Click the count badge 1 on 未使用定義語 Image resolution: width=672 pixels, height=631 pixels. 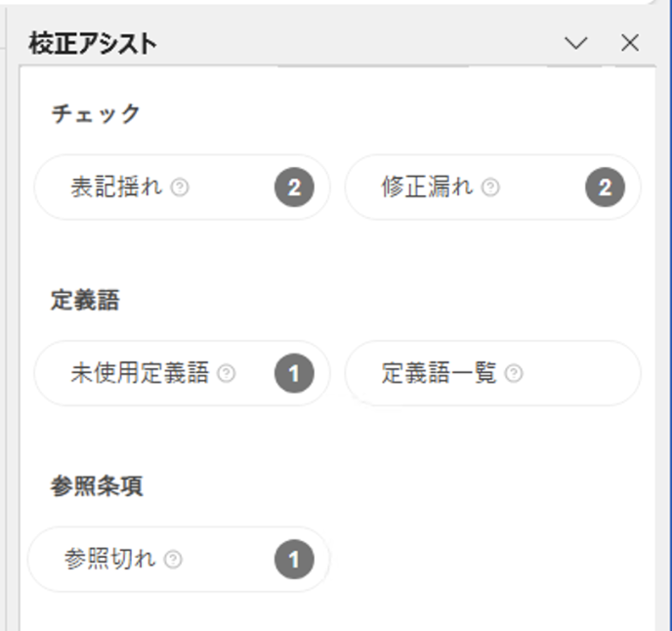point(294,373)
